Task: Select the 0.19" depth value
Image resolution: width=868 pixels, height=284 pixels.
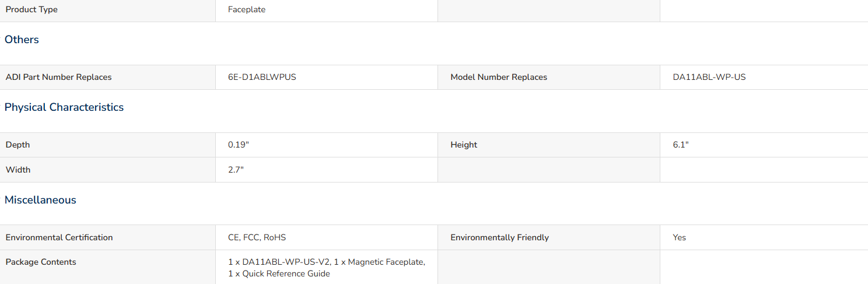Action: 239,145
